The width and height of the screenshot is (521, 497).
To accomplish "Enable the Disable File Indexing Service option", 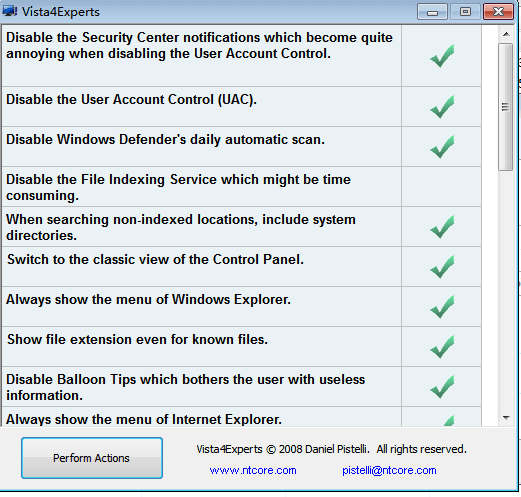I will (x=441, y=187).
